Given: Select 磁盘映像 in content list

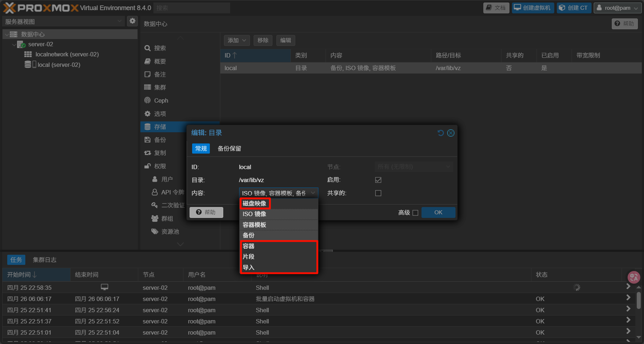Looking at the screenshot, I should click(x=255, y=203).
